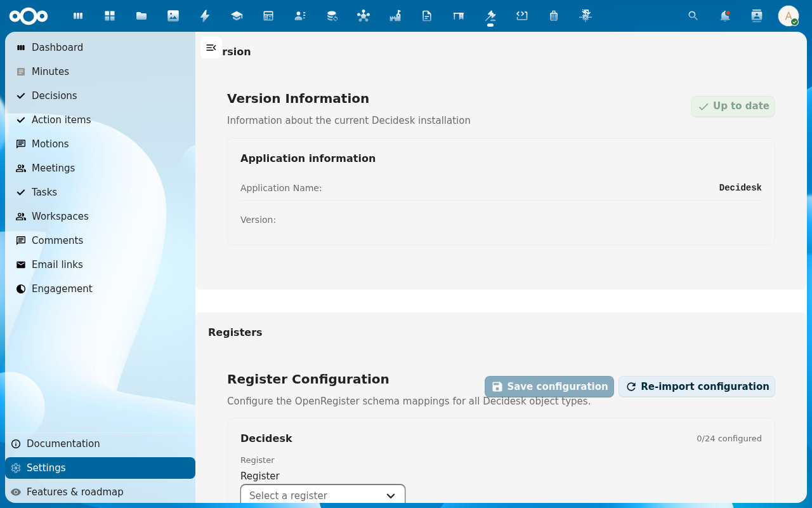Viewport: 812px width, 508px height.
Task: Open Settings in sidebar
Action: [100, 468]
